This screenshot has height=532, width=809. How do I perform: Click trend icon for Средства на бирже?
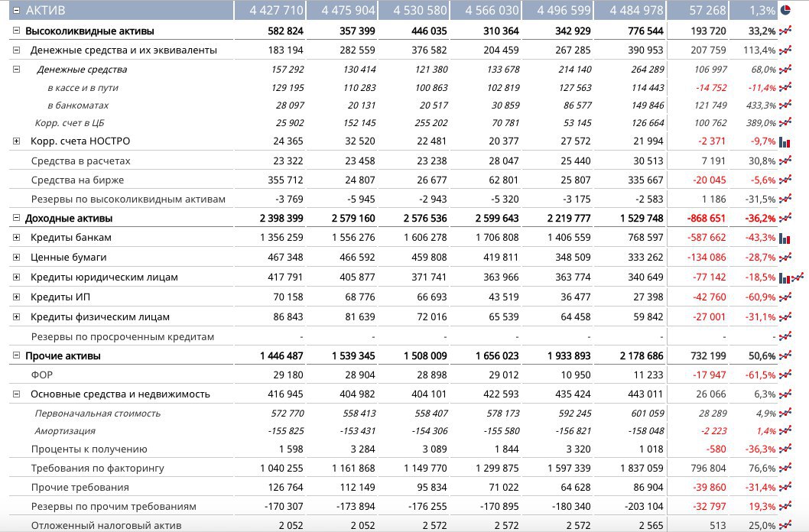785,180
